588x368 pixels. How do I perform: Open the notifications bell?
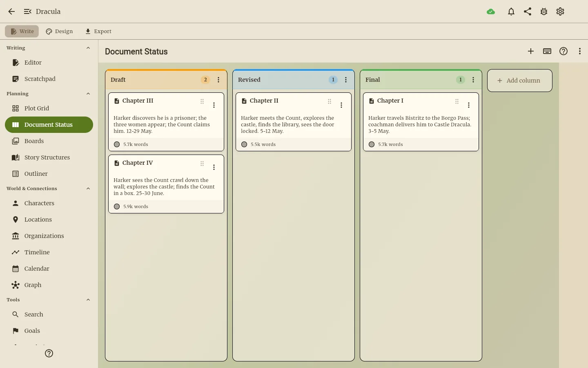pos(511,11)
